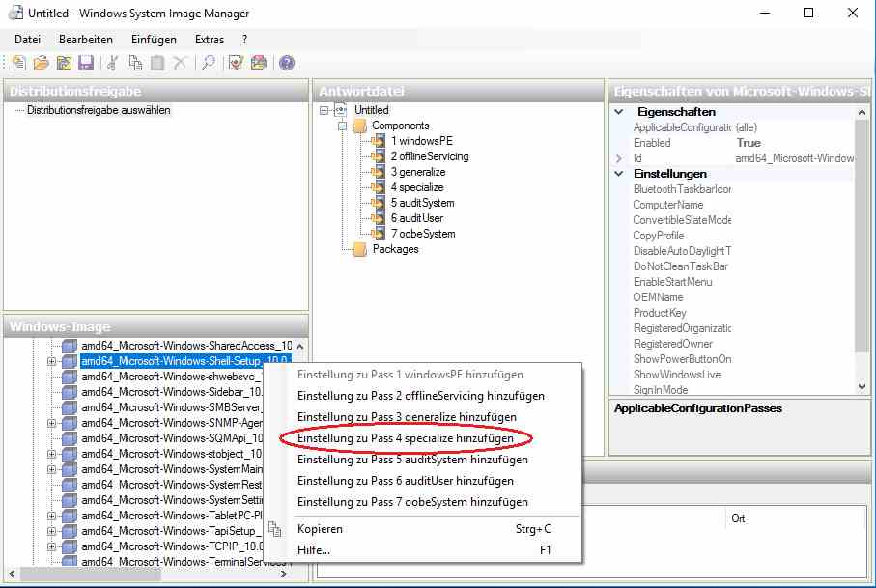The image size is (876, 588).
Task: Choose Einstellung zu Pass 3 generalize hinzufügen
Action: (x=407, y=417)
